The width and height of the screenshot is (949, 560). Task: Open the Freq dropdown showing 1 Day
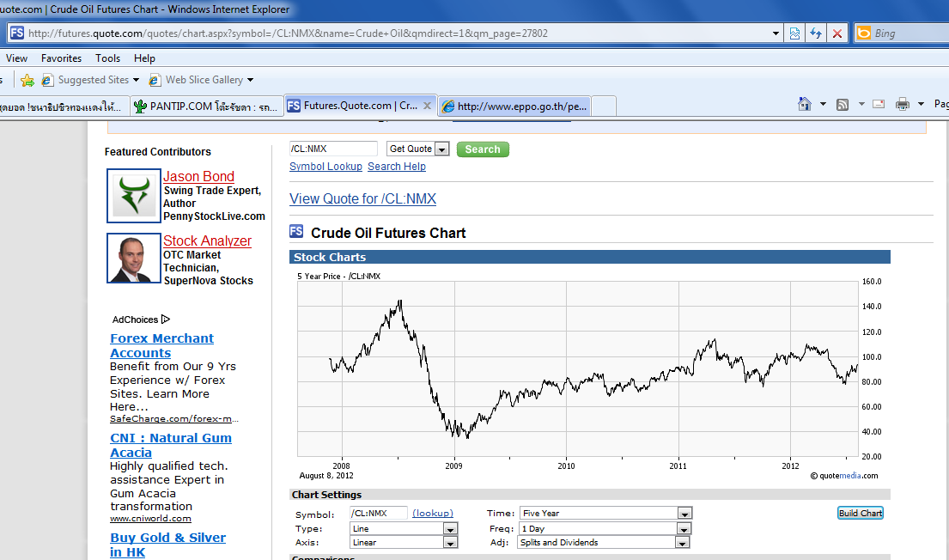pyautogui.click(x=605, y=528)
